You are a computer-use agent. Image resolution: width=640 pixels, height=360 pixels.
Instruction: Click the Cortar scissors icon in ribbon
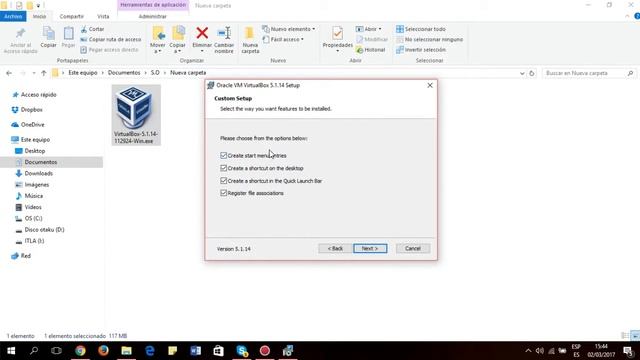[x=84, y=29]
